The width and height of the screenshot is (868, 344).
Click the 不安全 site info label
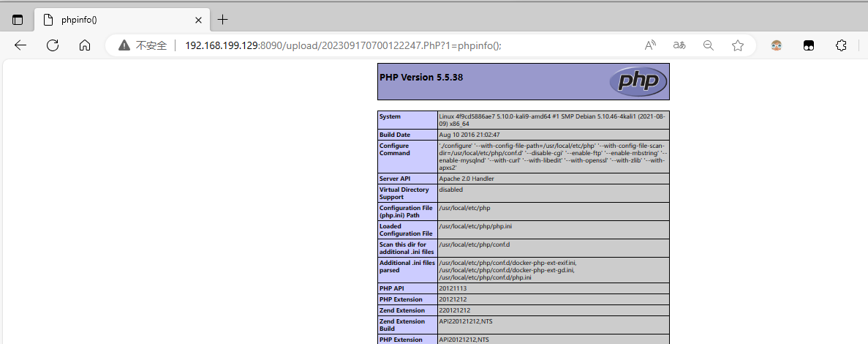[151, 45]
